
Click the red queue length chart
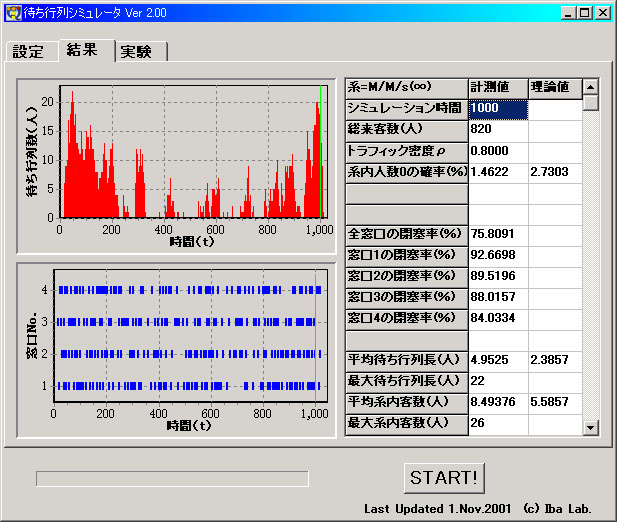click(x=190, y=152)
